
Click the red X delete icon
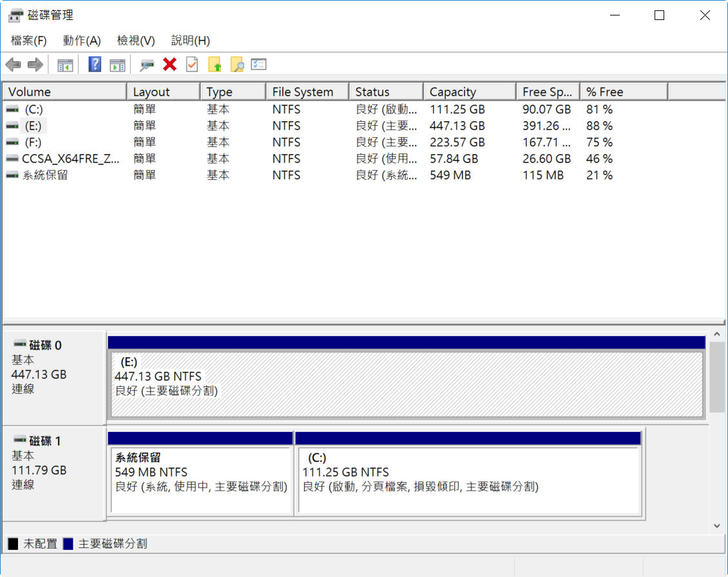pyautogui.click(x=169, y=65)
